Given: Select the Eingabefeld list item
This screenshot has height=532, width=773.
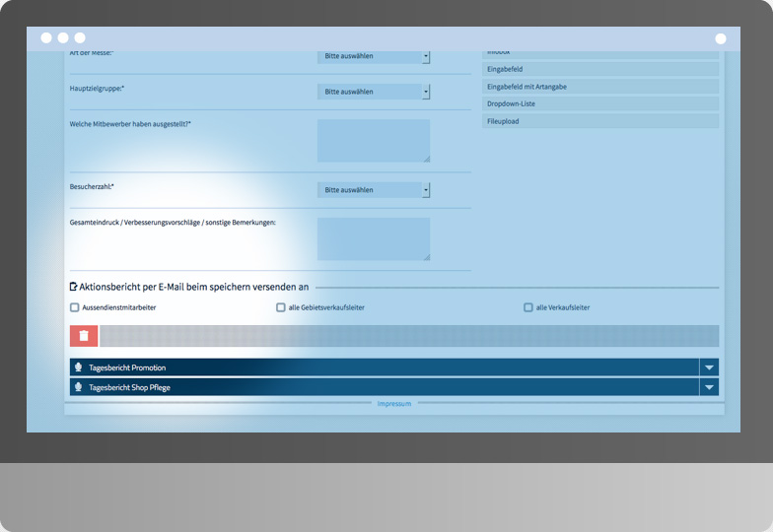Looking at the screenshot, I should pyautogui.click(x=599, y=70).
